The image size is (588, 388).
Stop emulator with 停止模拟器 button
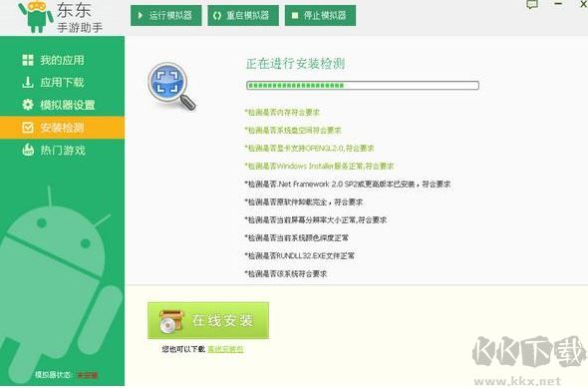320,15
